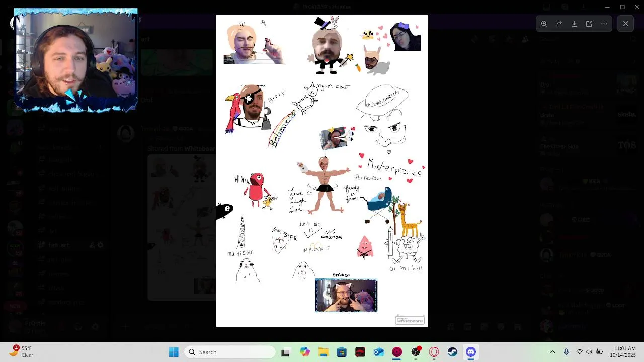Open Outlook from the taskbar

(x=378, y=352)
